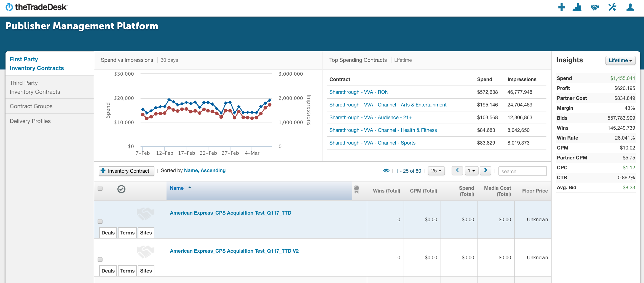Click Sites for Q117_TTD V2 contract
The image size is (644, 283).
(146, 271)
